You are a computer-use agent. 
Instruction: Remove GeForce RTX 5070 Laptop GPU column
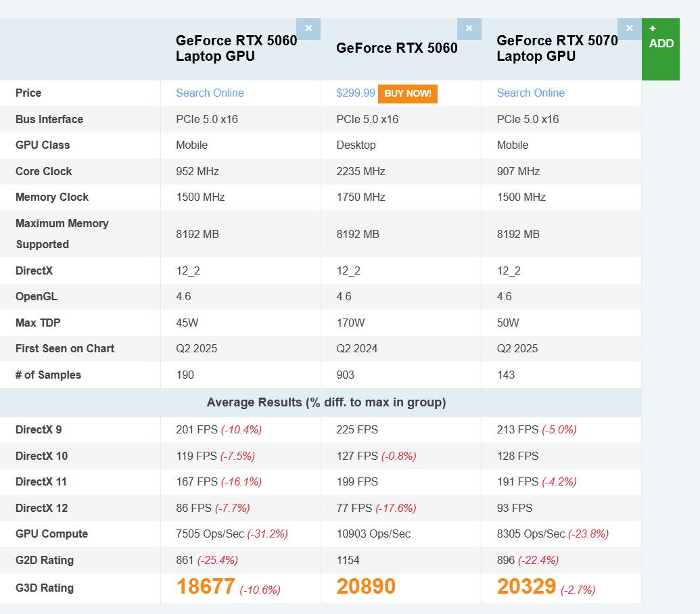(629, 28)
